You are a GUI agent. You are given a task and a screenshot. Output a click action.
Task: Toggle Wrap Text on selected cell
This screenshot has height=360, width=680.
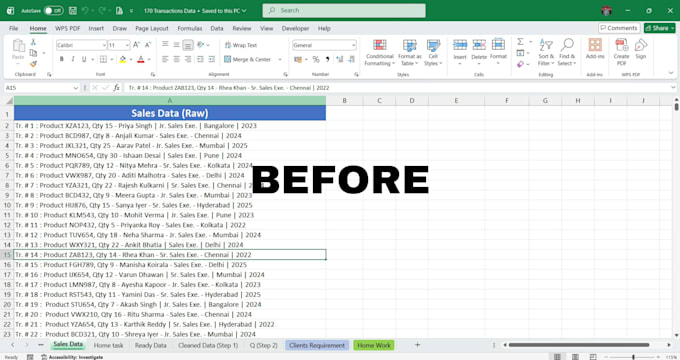point(241,45)
